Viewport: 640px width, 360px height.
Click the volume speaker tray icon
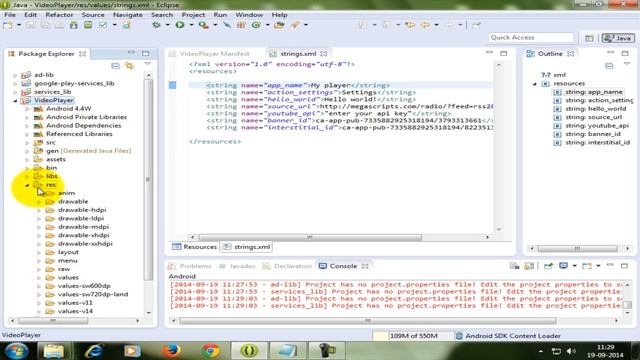coord(571,351)
